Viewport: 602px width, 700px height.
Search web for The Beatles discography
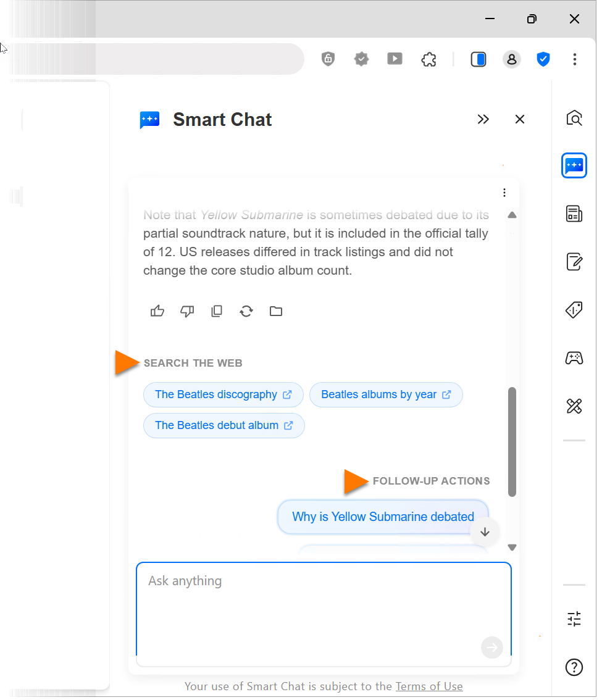tap(224, 394)
